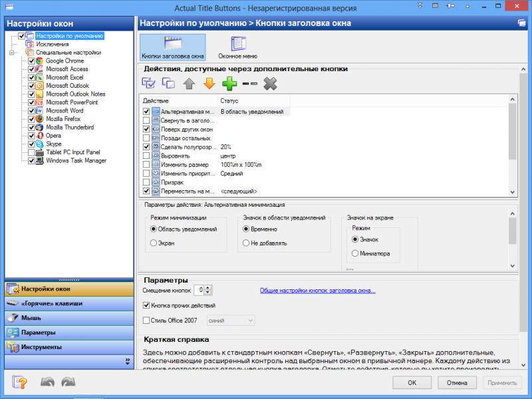Click Mozilla Thunderbird icon in tree
Viewport: 532px width, 399px height.
pyautogui.click(x=40, y=127)
